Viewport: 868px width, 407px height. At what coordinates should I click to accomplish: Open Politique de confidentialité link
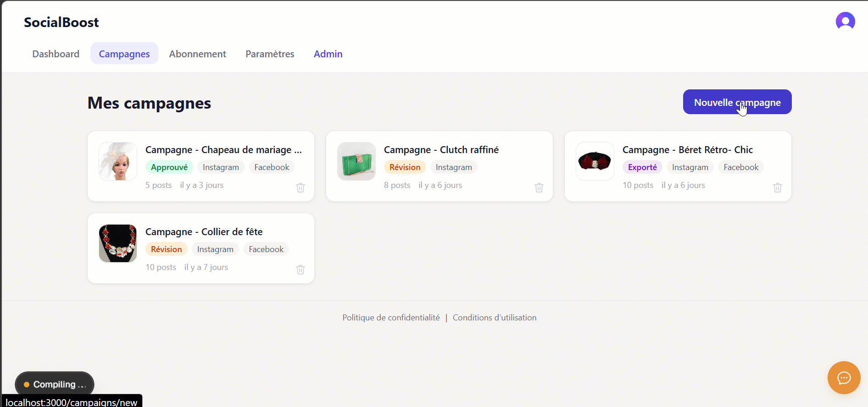[x=391, y=318]
